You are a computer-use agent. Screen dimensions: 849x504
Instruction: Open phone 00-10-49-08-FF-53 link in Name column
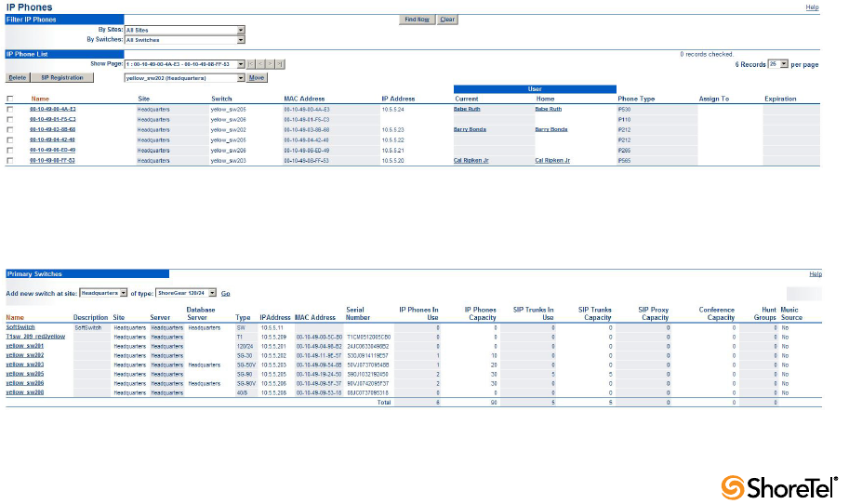click(52, 161)
